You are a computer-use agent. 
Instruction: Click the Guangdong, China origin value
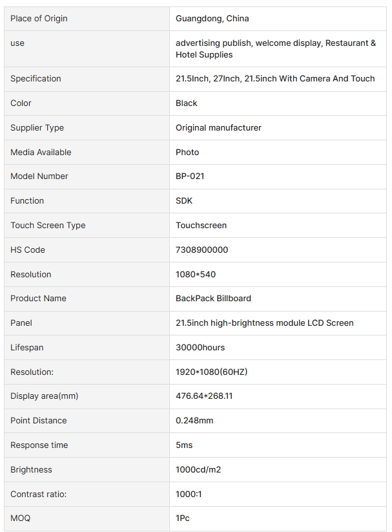(x=212, y=19)
